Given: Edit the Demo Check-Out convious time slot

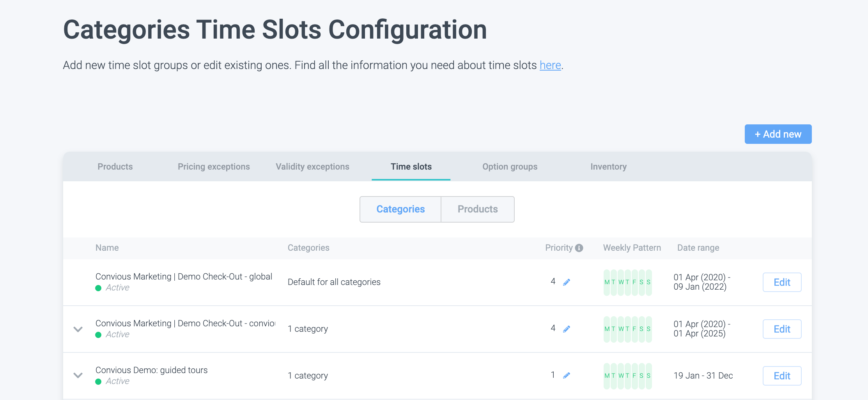Looking at the screenshot, I should coord(782,329).
